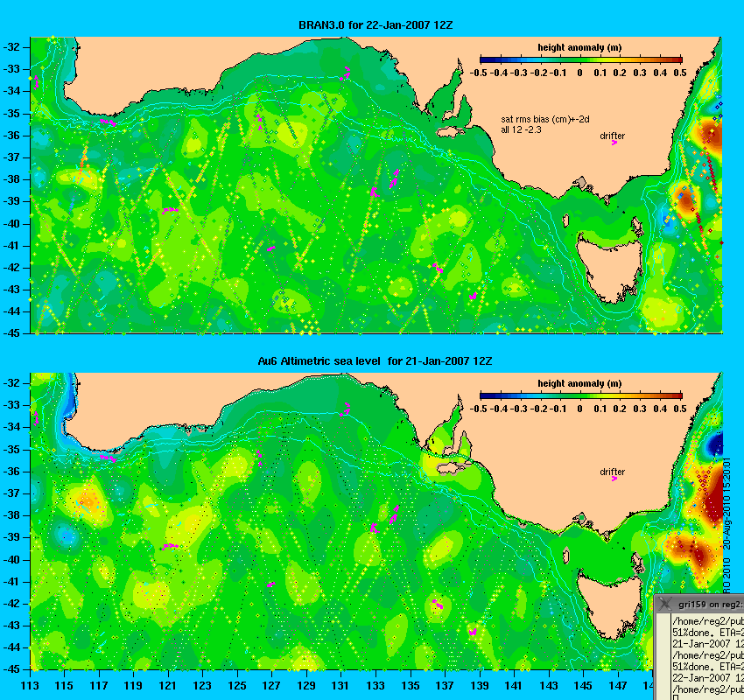Click the bottom panel's height anomaly color bar
The image size is (744, 700).
(581, 395)
